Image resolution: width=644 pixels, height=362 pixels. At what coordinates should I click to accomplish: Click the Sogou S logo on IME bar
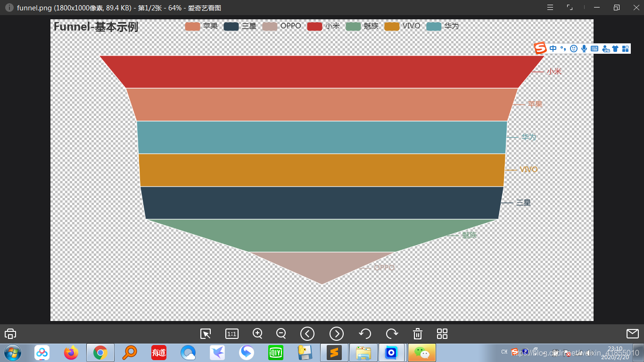click(540, 48)
